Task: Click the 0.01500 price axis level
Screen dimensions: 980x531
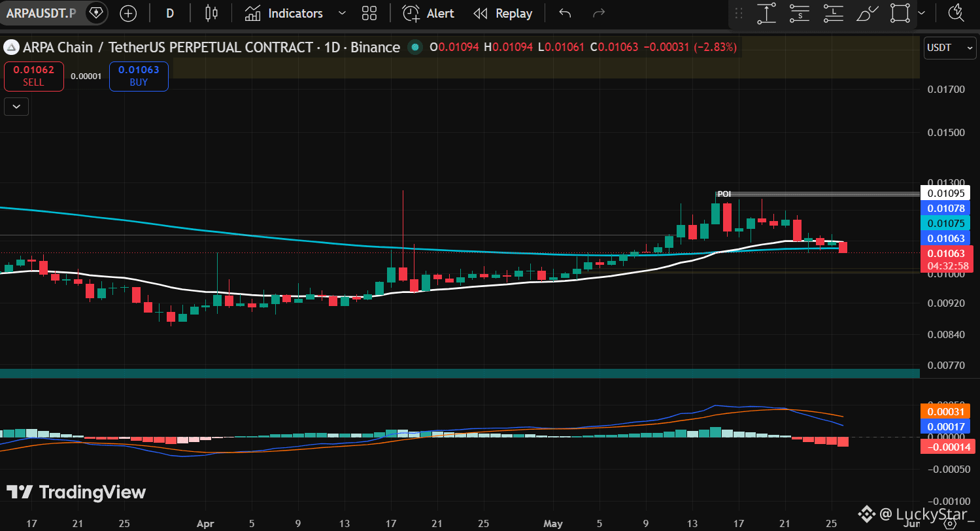Action: pyautogui.click(x=946, y=133)
